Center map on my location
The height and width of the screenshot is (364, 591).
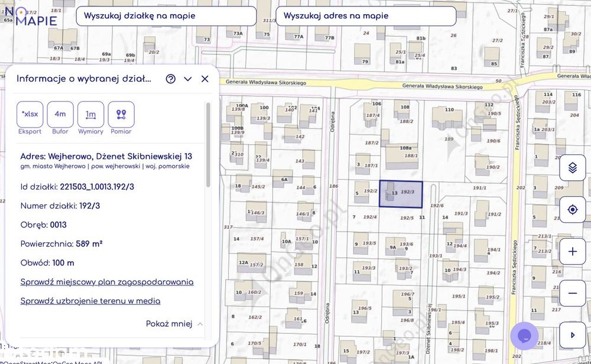(573, 209)
